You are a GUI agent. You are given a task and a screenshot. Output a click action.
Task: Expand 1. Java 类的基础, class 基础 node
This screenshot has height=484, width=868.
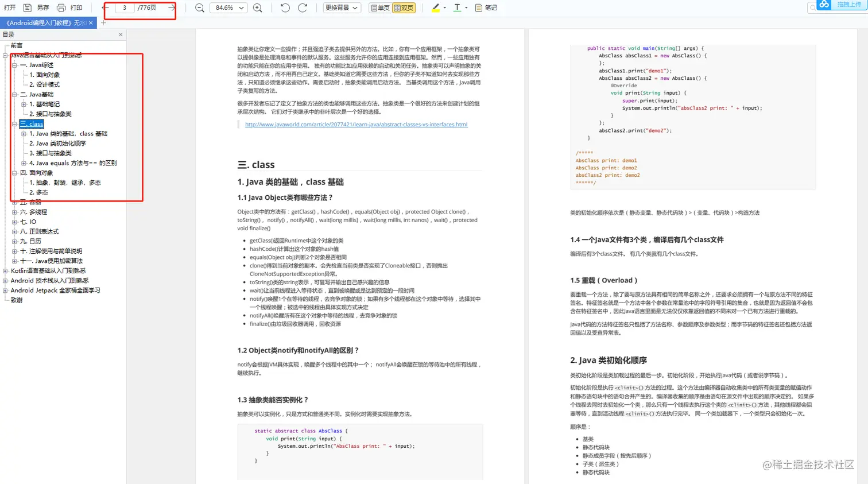click(24, 134)
